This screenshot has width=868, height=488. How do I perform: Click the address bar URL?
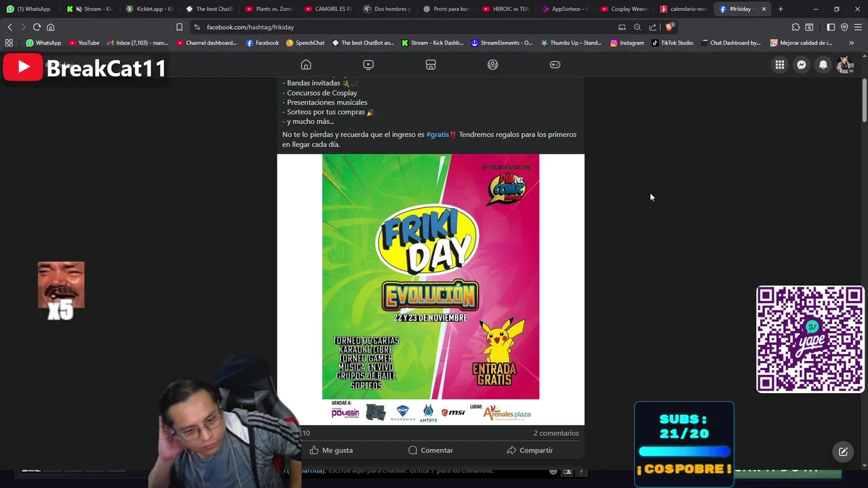pyautogui.click(x=250, y=27)
